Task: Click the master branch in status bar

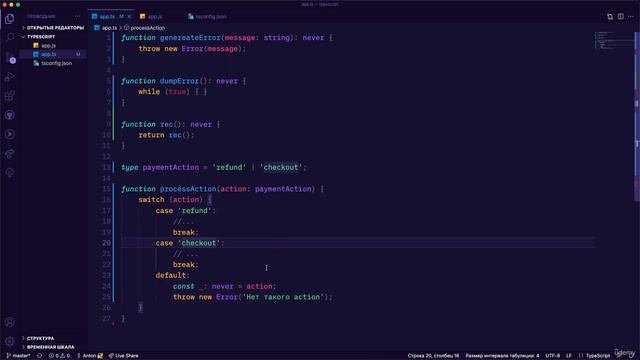Action: (18, 356)
